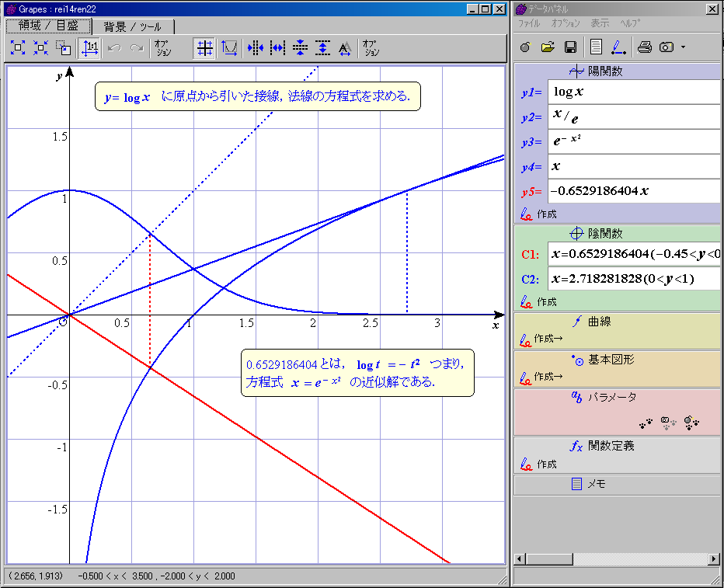This screenshot has width=724, height=588.
Task: Open the options button right of font size icon
Action: pyautogui.click(x=371, y=48)
